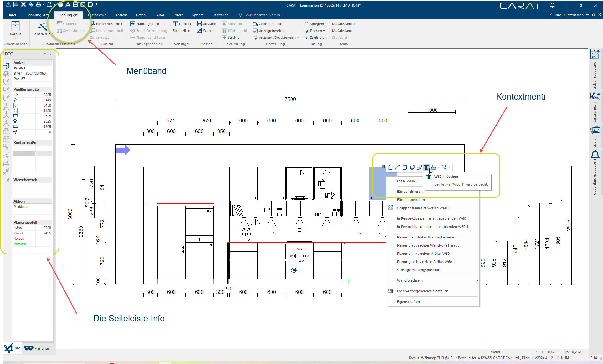
Task: Click the Spiegeln mirror tool
Action: pyautogui.click(x=314, y=24)
